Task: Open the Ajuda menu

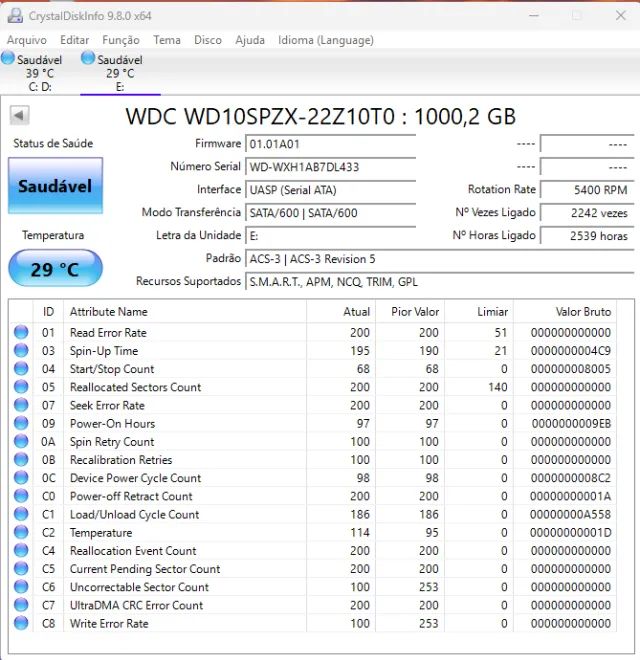Action: [x=250, y=40]
